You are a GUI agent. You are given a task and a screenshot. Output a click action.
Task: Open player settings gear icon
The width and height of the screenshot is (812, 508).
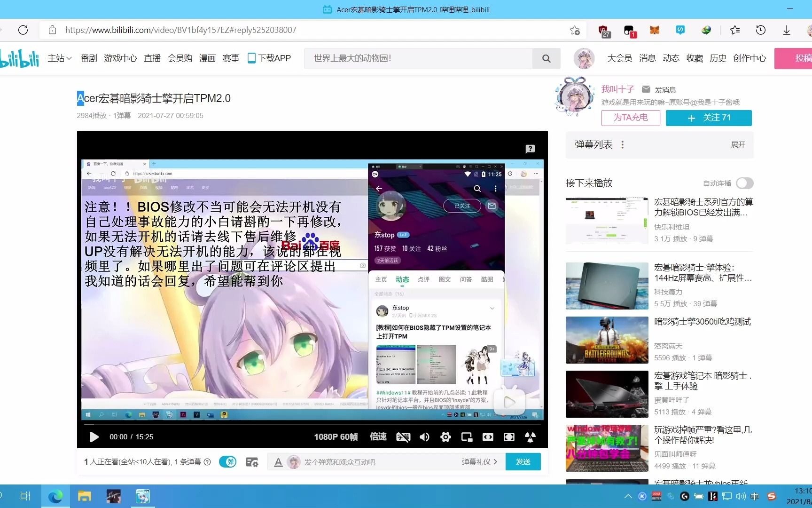point(445,437)
